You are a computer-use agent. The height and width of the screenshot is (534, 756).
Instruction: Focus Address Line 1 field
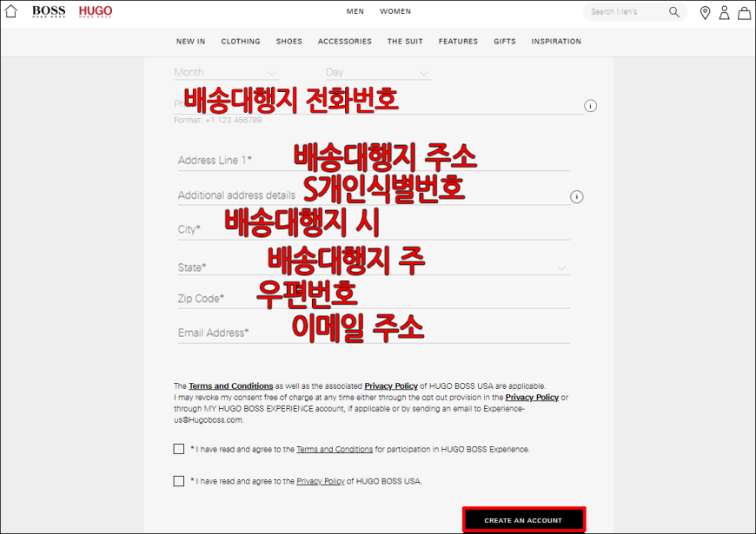click(374, 160)
